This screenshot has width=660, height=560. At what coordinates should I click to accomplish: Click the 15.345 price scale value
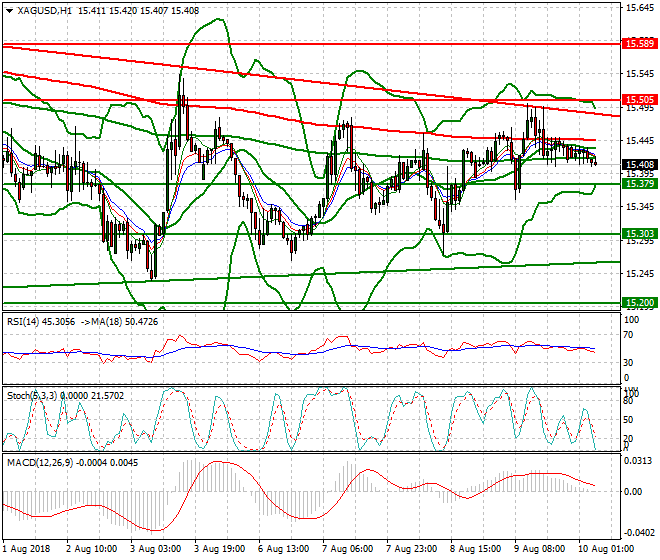(x=640, y=207)
